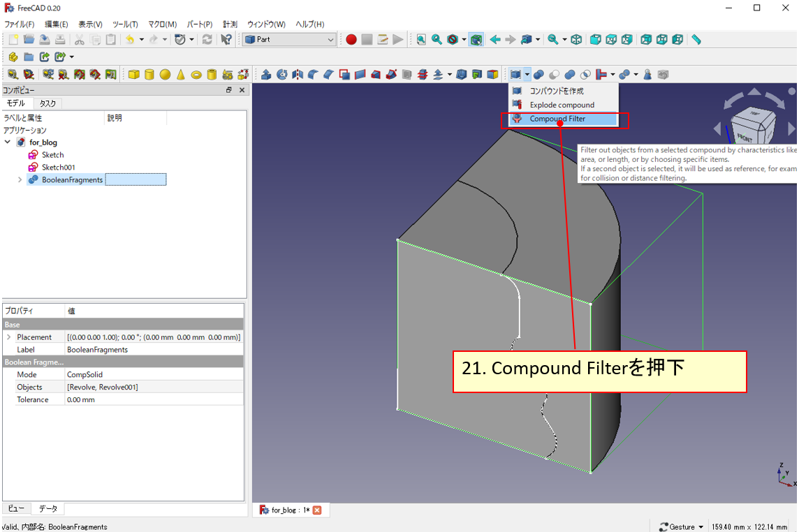
Task: Click the Revolve tool icon
Action: 281,75
